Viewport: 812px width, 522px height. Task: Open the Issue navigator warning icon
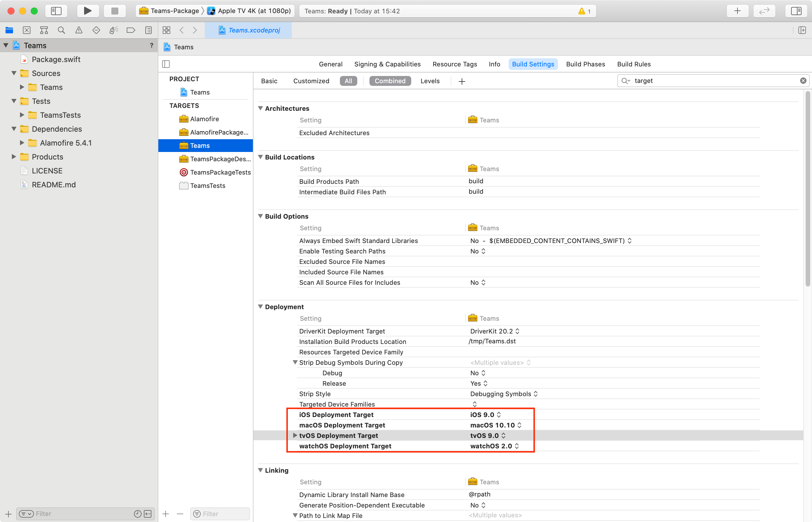point(79,30)
